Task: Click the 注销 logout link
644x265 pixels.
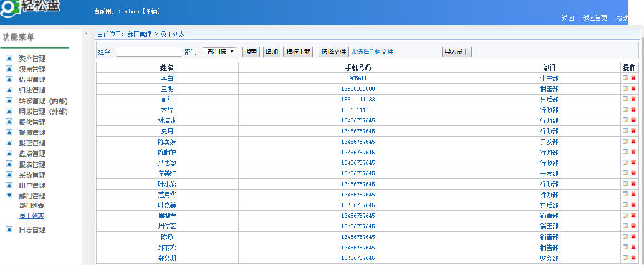Action: pos(150,11)
